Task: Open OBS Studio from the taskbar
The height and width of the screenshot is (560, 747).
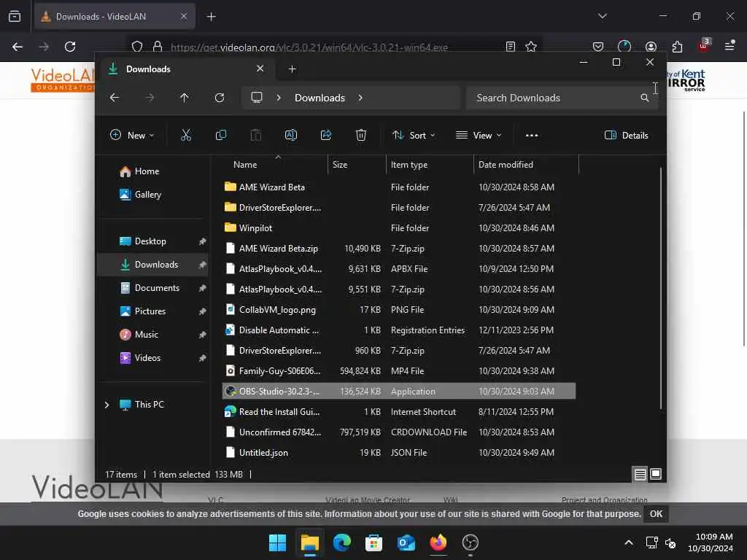Action: coord(471,542)
